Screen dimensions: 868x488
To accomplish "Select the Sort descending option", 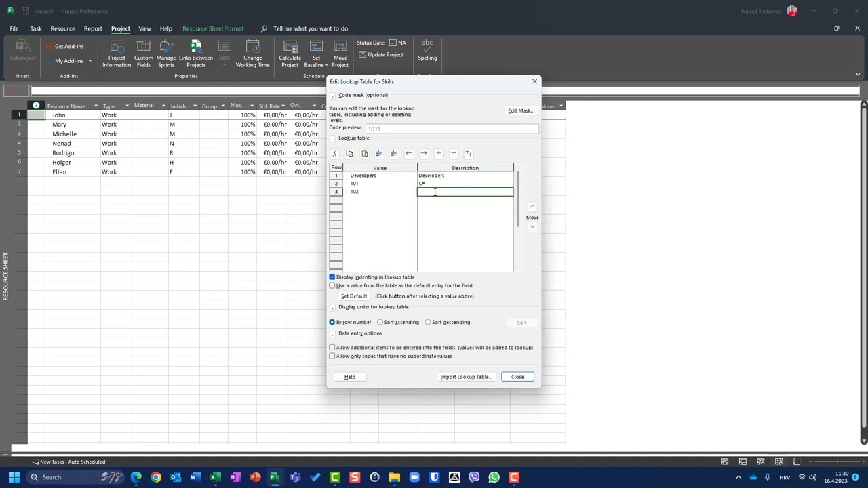I will click(428, 323).
